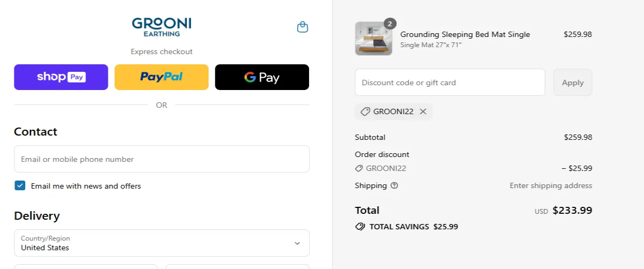Click the chevron arrow in Country/Region field

297,243
